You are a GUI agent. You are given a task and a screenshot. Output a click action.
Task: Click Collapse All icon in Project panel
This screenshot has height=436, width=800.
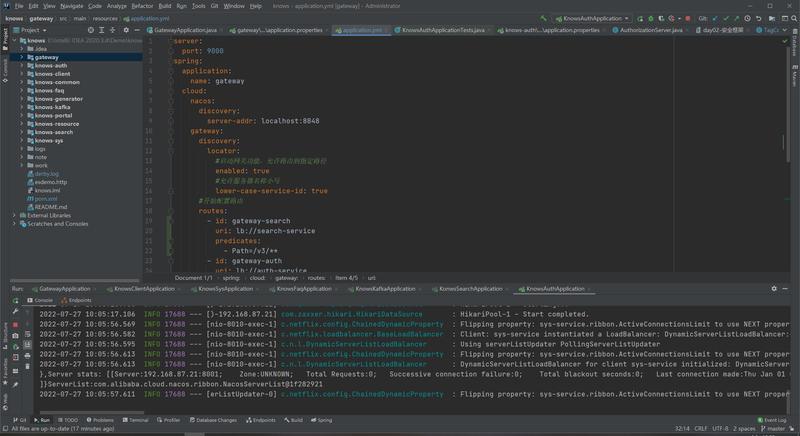coord(113,30)
